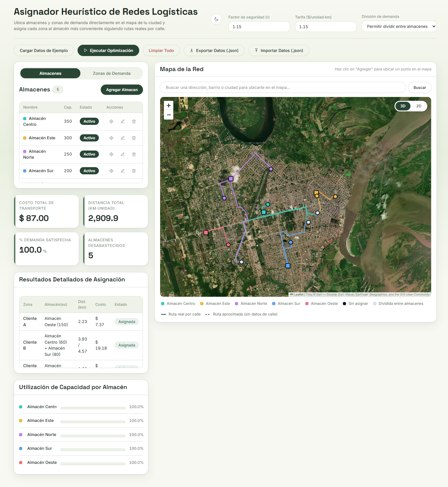Delete the Almacén Norte warehouse
448x487 pixels.
(134, 154)
